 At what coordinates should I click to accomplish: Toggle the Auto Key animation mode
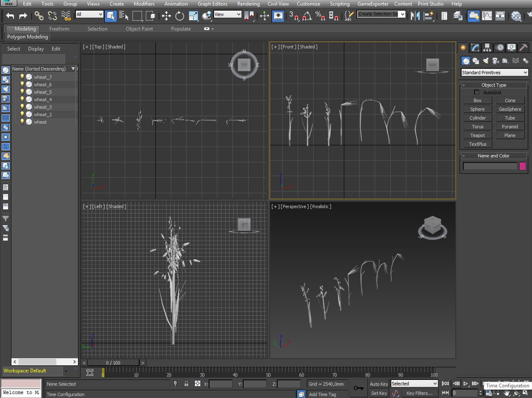[x=379, y=384]
